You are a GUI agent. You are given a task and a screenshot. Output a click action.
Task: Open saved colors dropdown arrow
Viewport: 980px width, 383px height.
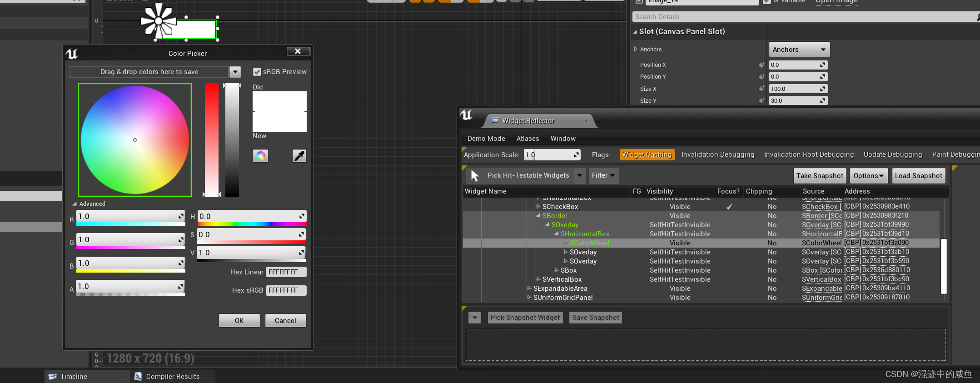click(235, 72)
